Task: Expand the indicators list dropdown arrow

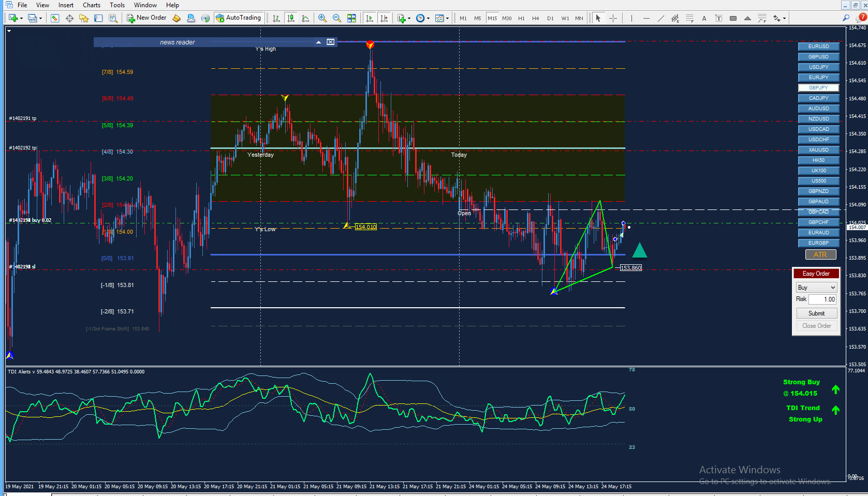Action: 409,18
